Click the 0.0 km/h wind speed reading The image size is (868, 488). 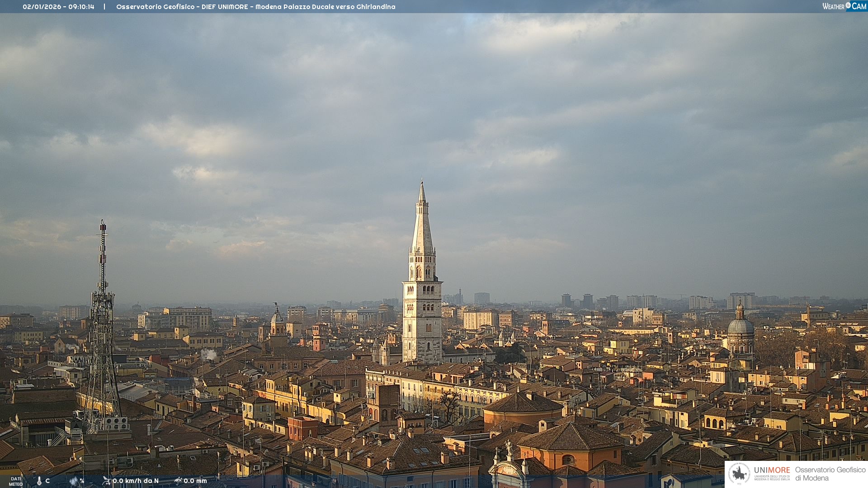(x=136, y=481)
